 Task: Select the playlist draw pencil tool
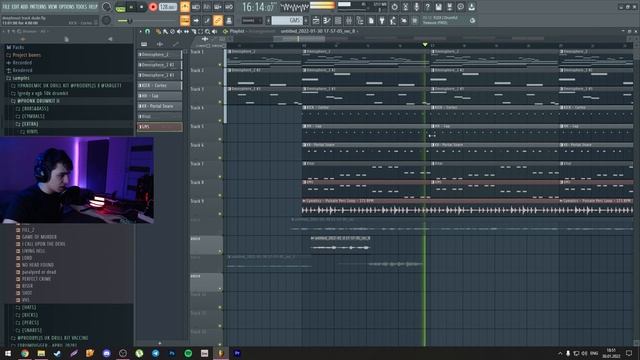coord(158,31)
